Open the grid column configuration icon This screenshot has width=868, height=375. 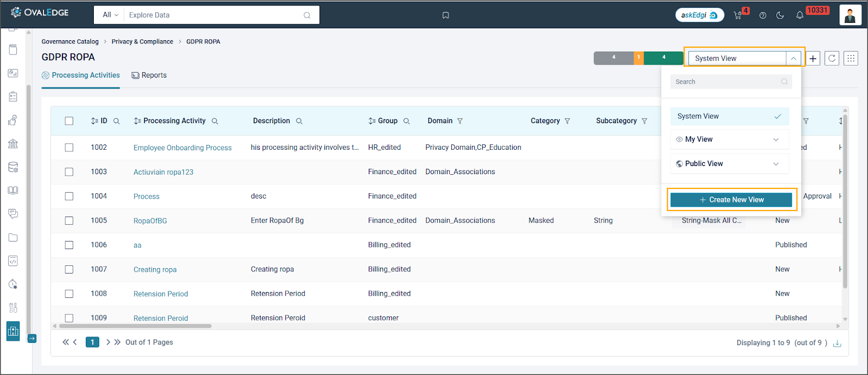(x=851, y=58)
